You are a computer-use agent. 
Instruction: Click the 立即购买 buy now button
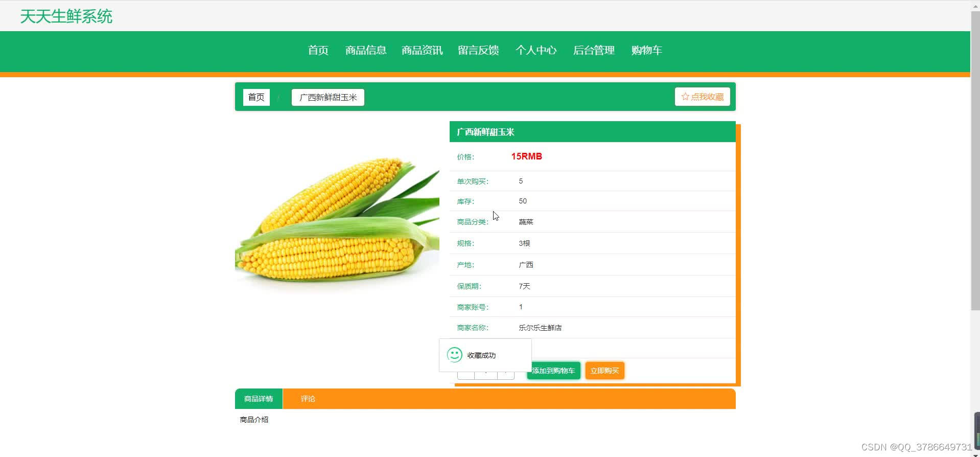tap(605, 371)
